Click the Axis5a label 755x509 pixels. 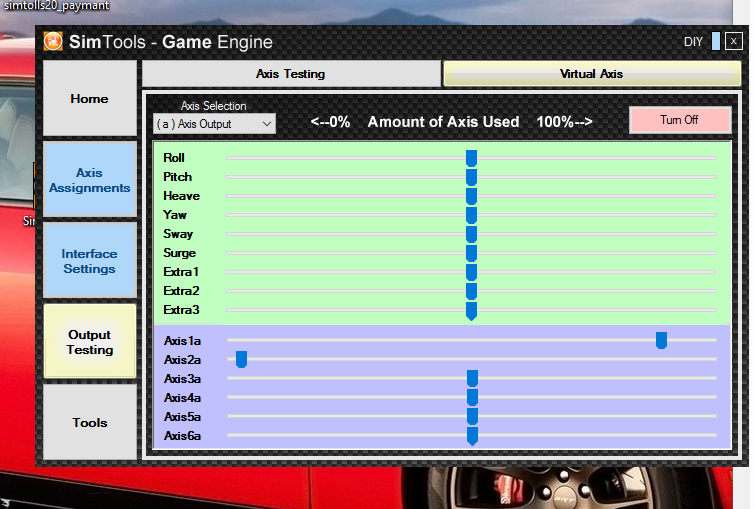(x=182, y=417)
